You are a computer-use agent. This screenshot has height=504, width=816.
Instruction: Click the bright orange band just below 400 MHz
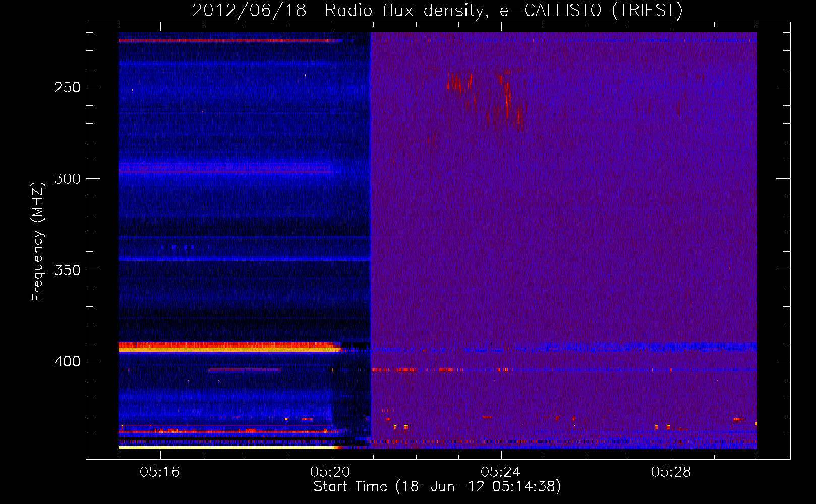point(229,347)
